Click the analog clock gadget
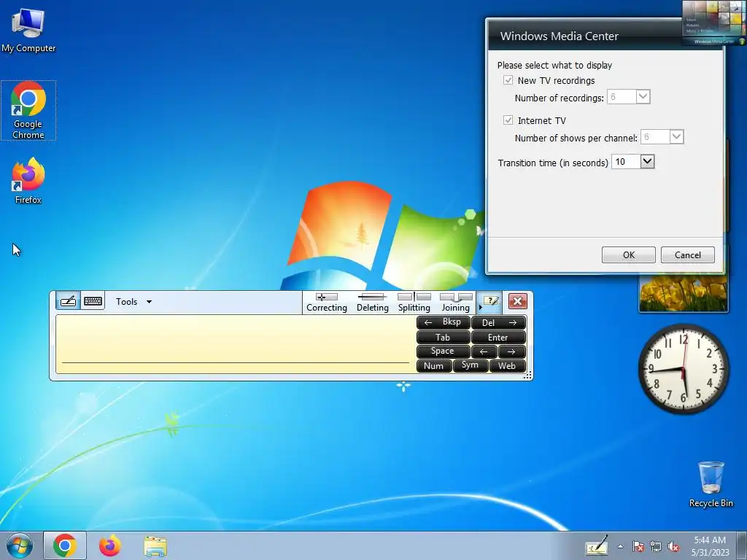Screen dimensions: 747x560 (683, 370)
